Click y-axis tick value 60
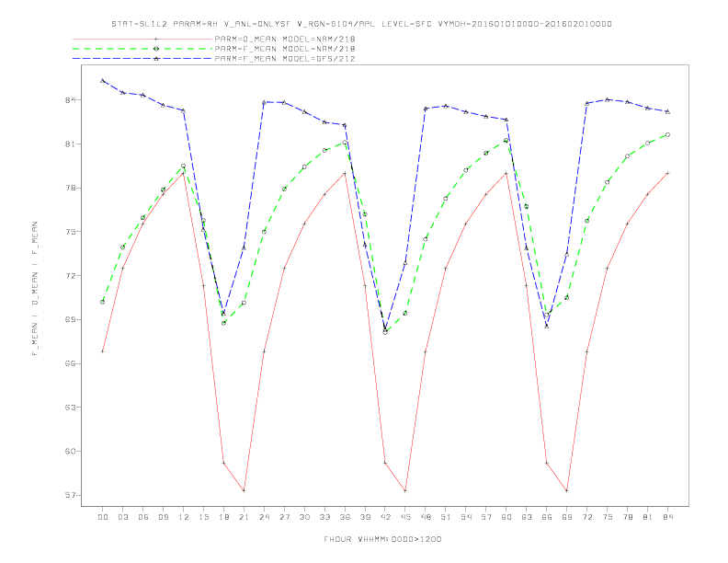The height and width of the screenshot is (563, 728). (71, 452)
